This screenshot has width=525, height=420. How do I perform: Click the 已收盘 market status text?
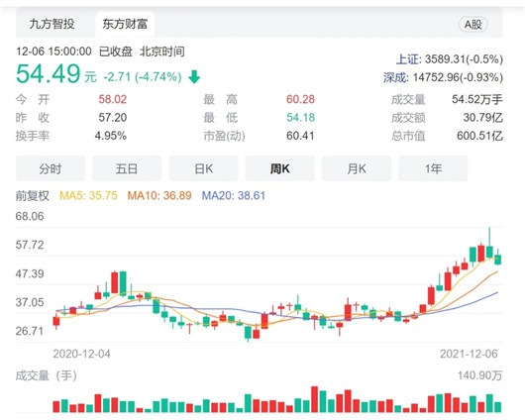point(116,52)
